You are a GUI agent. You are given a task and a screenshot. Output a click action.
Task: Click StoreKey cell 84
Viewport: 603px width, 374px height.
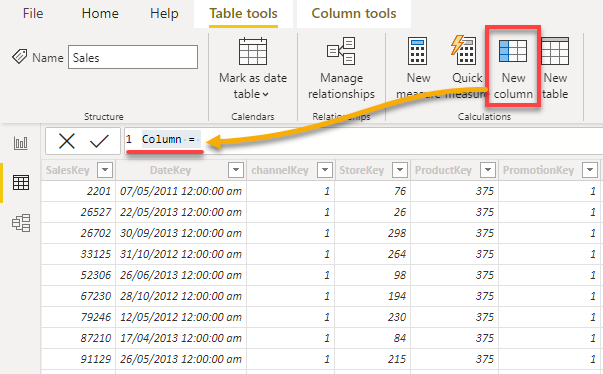(x=372, y=338)
